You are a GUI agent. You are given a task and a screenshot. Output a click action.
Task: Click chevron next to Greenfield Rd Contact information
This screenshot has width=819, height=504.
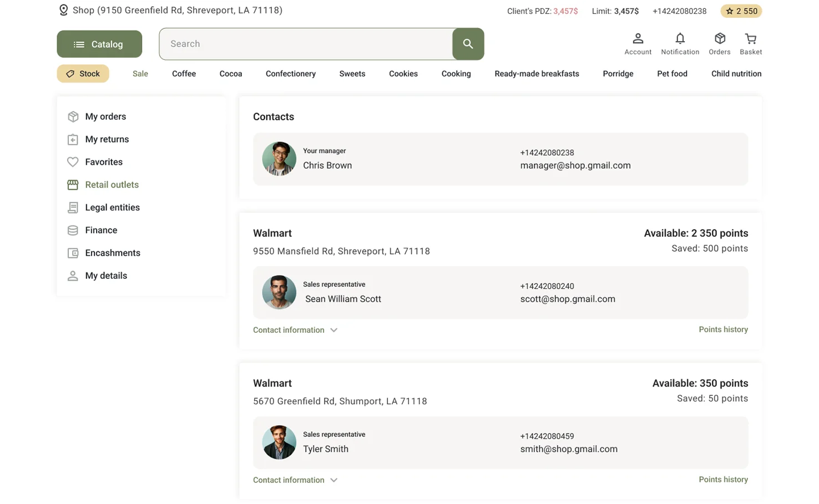[x=333, y=480]
